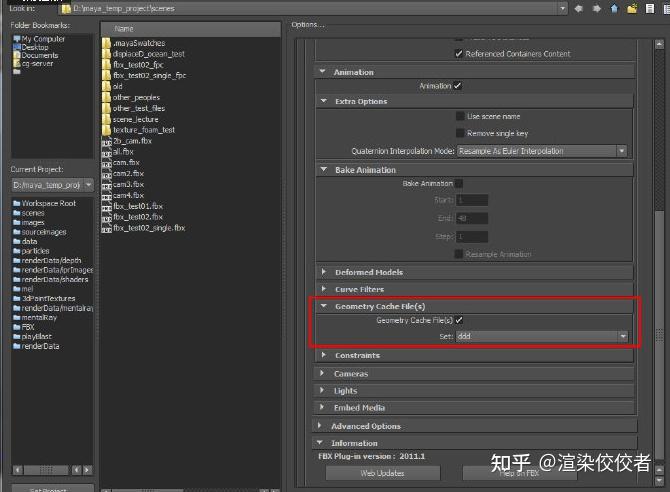Select fbx_test02.fbx file icon
Screen dimensions: 670x492
(x=106, y=218)
